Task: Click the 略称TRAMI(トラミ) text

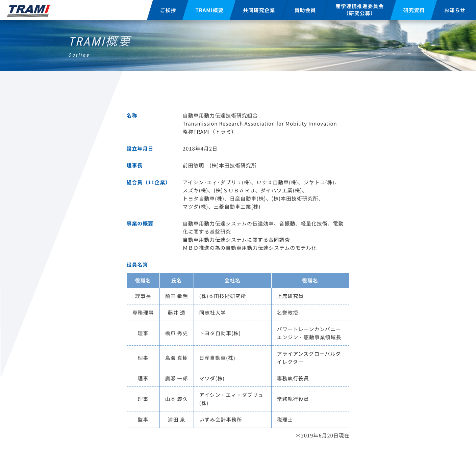Action: (208, 132)
